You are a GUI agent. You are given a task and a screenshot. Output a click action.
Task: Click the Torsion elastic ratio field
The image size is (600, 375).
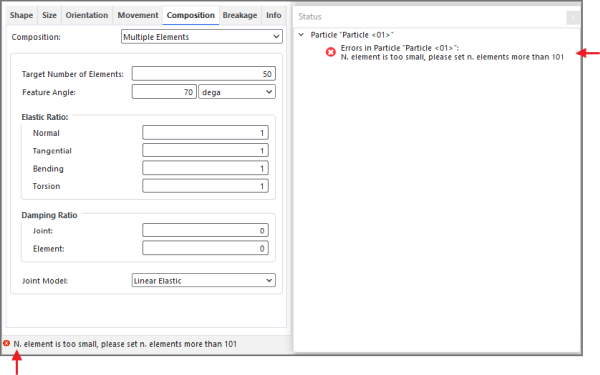tap(205, 186)
